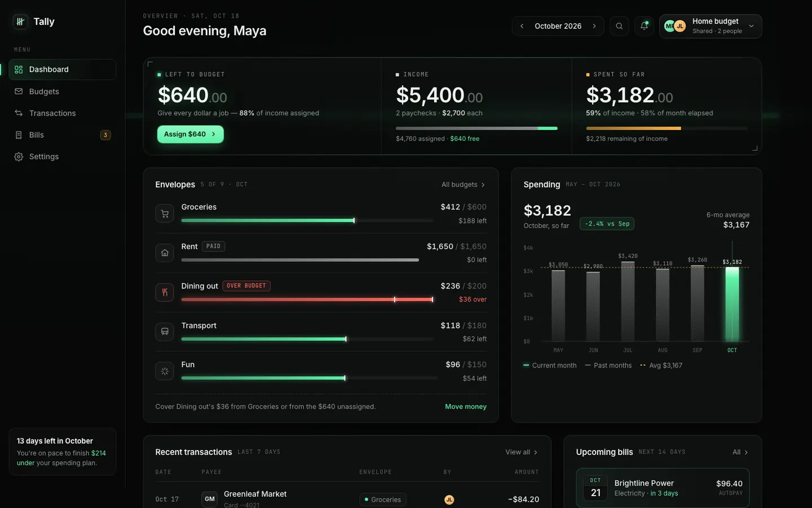The height and width of the screenshot is (508, 812).
Task: Open Bills in the sidebar
Action: coord(63,135)
